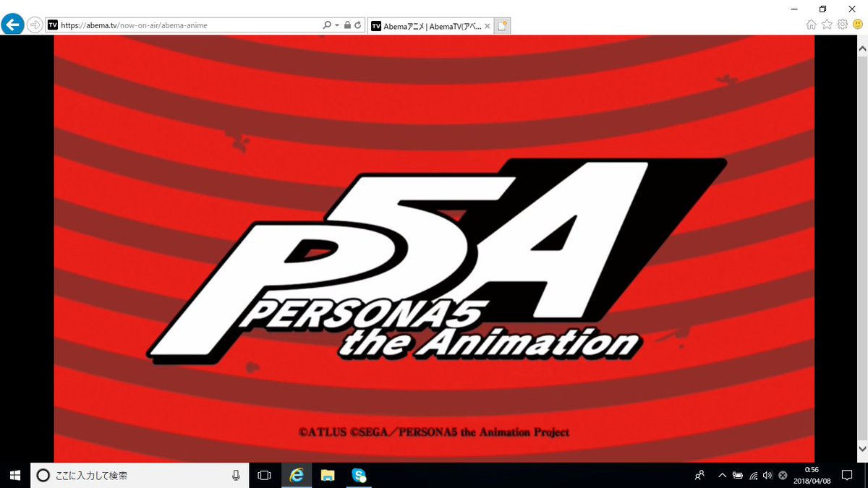Click the microphone icon in taskbar search

click(236, 475)
